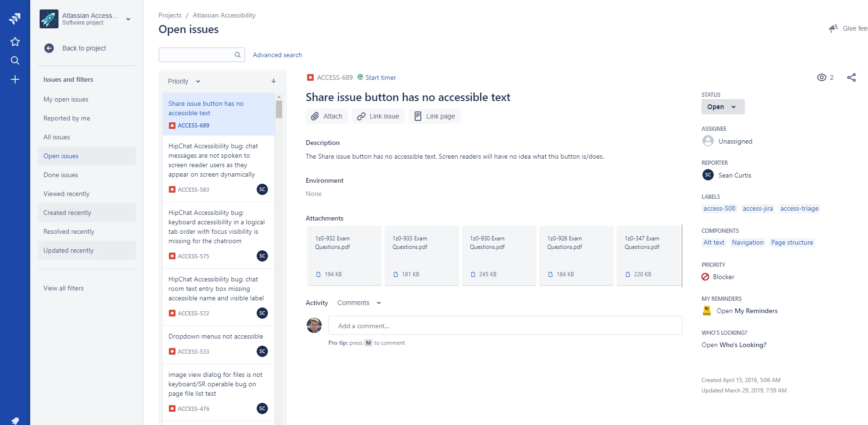Click the SC avatar on ACCESS-575 card

[x=262, y=256]
